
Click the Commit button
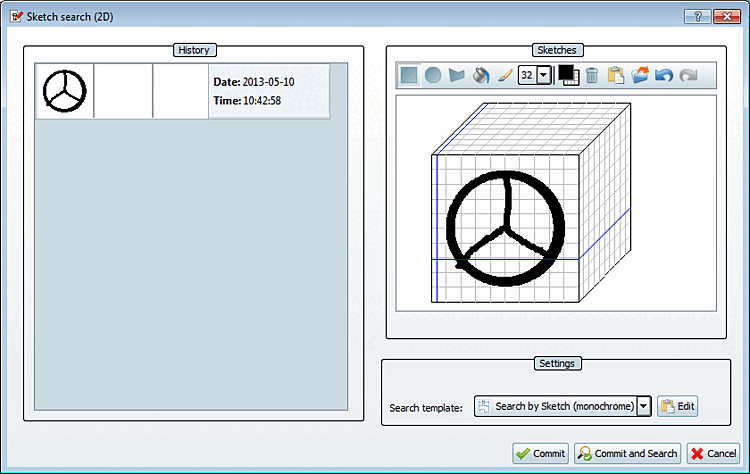[x=540, y=453]
